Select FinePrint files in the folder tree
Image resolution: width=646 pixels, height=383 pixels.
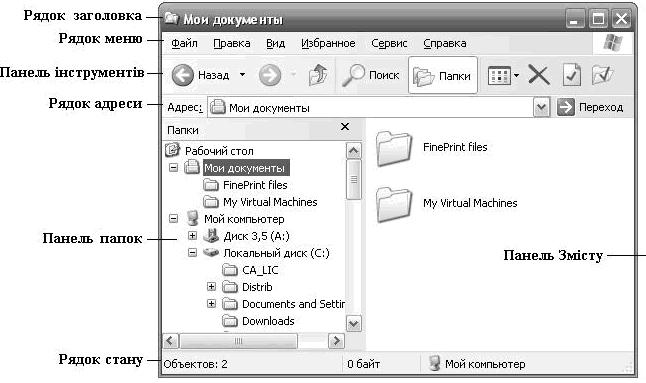255,185
